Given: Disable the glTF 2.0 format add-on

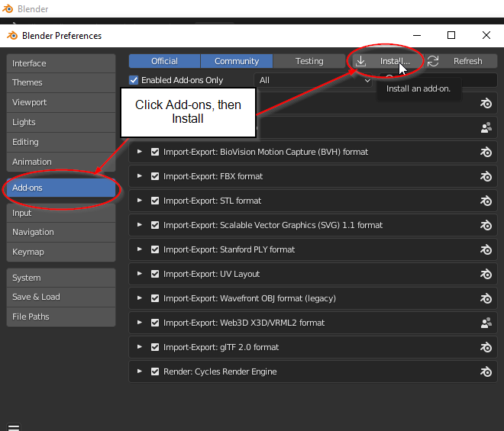Looking at the screenshot, I should point(155,347).
